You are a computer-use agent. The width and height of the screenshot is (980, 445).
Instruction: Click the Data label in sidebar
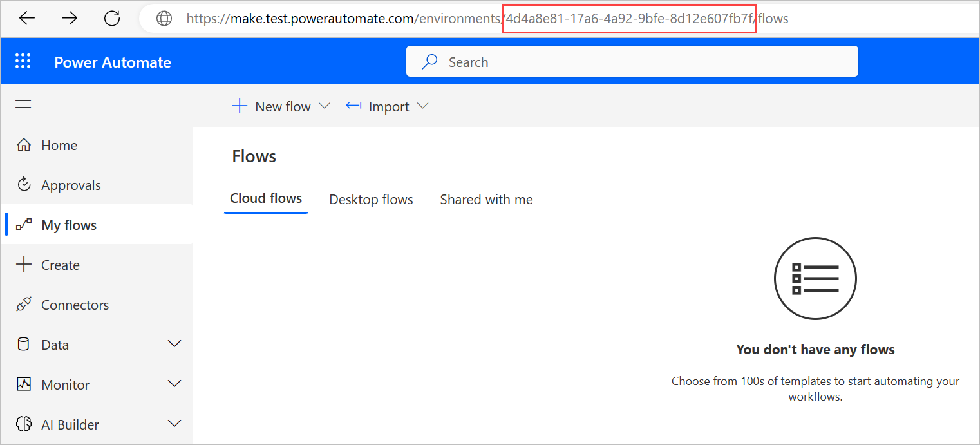(x=55, y=345)
